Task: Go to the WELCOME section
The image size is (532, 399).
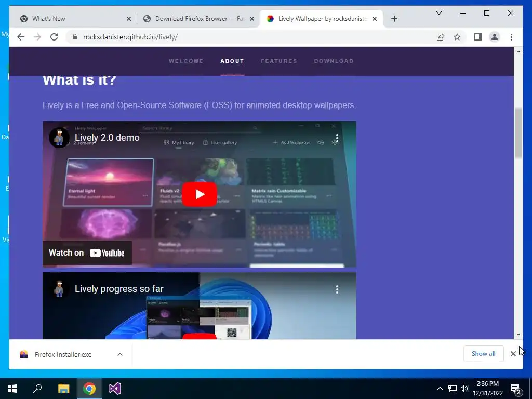Action: click(x=186, y=61)
